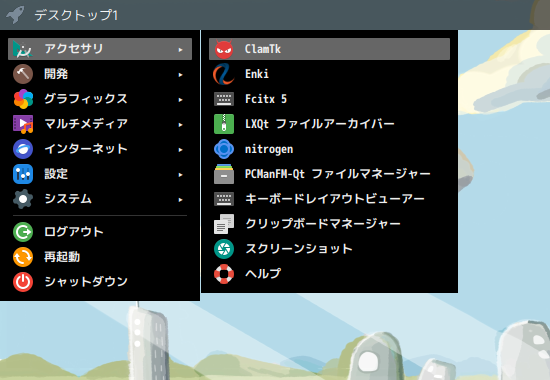The height and width of the screenshot is (380, 550).
Task: Click the システム gear icon
Action: click(x=23, y=199)
